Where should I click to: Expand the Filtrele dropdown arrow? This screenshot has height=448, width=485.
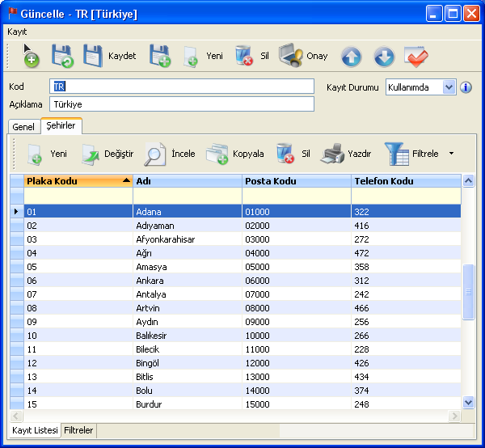coord(451,154)
